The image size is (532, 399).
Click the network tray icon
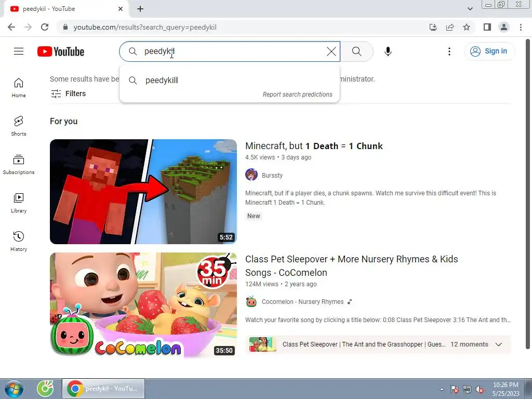click(467, 390)
